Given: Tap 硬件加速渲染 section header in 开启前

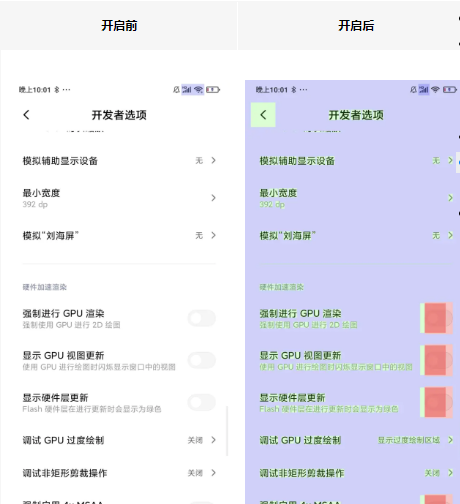Looking at the screenshot, I should point(45,287).
